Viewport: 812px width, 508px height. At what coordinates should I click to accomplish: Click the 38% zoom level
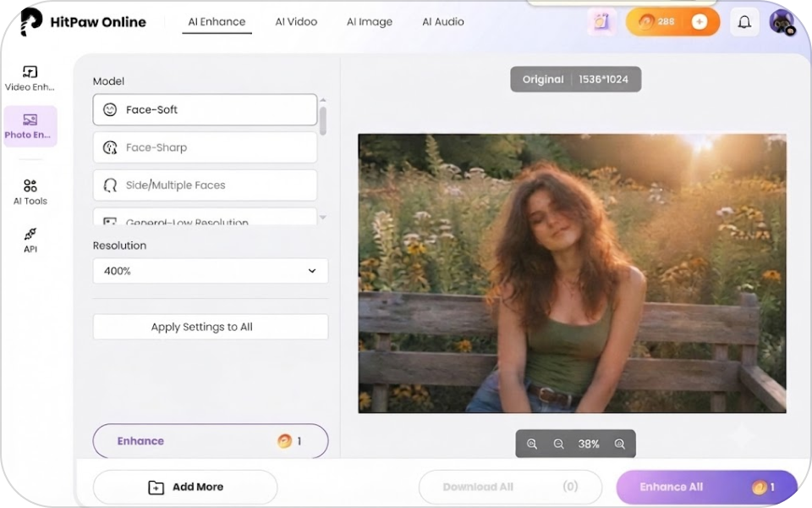[x=589, y=444]
